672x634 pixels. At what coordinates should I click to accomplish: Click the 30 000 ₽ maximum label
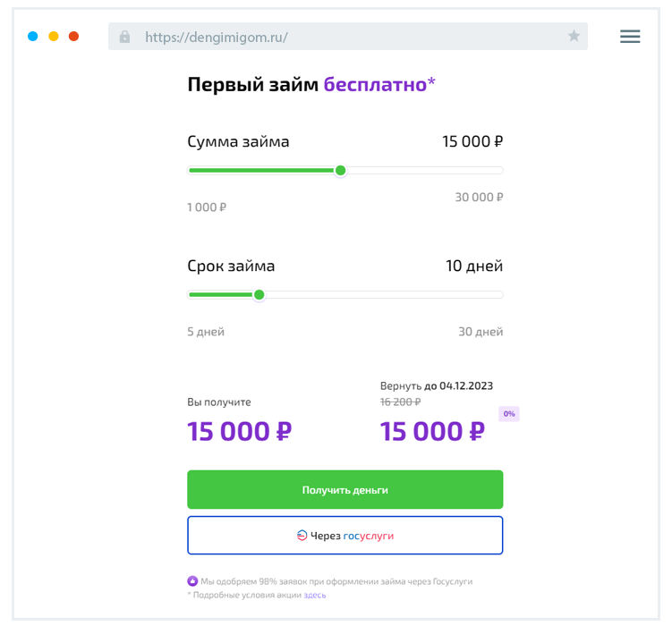point(479,197)
